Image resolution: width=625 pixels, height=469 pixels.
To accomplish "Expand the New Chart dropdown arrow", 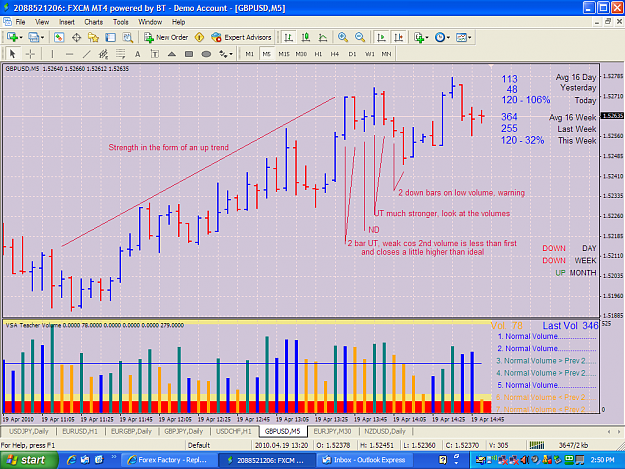I will pyautogui.click(x=21, y=38).
